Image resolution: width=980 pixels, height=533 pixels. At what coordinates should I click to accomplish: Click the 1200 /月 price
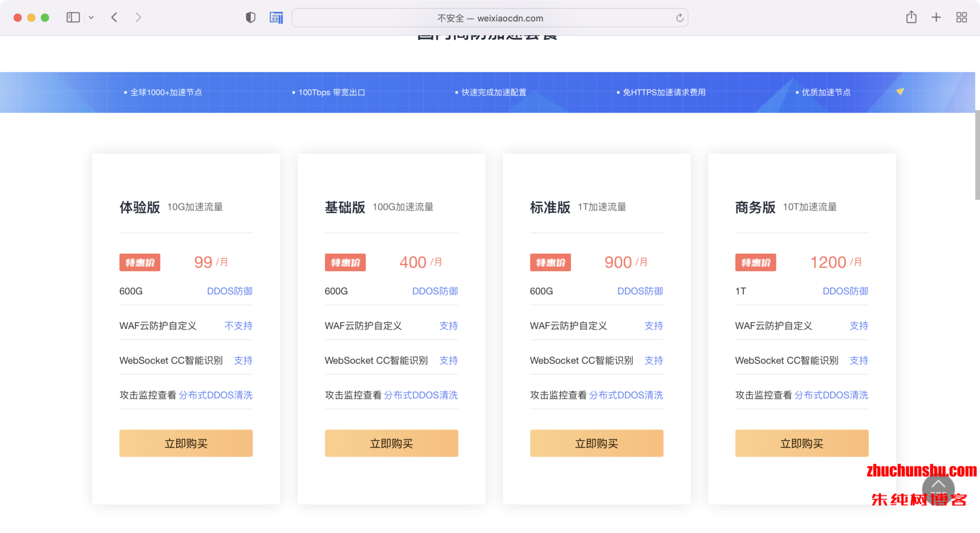(x=836, y=262)
